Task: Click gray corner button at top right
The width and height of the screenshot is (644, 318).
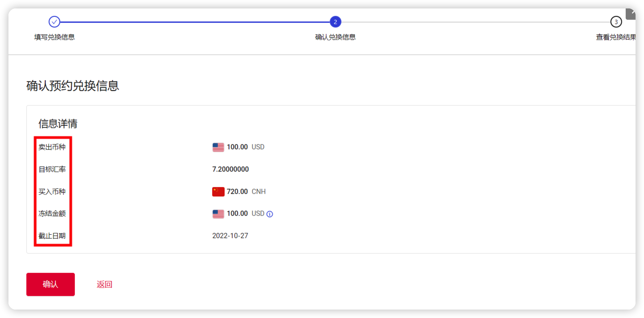Action: tap(630, 14)
